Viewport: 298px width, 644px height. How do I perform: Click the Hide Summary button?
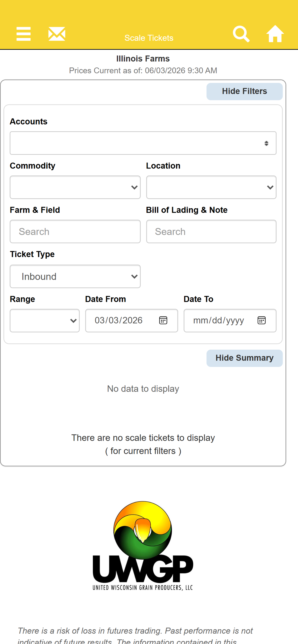[244, 358]
